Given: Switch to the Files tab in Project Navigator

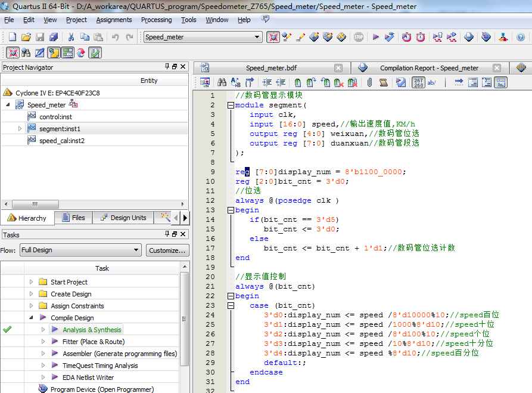Looking at the screenshot, I should tap(74, 218).
